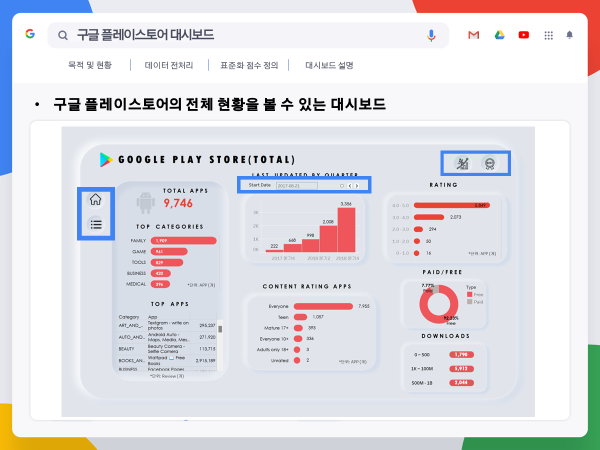600x450 pixels.
Task: Click the Google Play triangle logo
Action: 106,160
